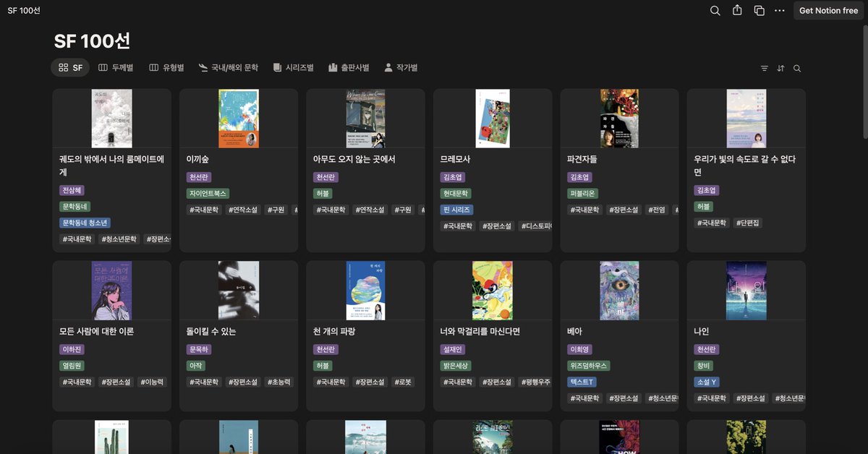Image resolution: width=868 pixels, height=454 pixels.
Task: Click the #단편집 tag
Action: (x=749, y=223)
